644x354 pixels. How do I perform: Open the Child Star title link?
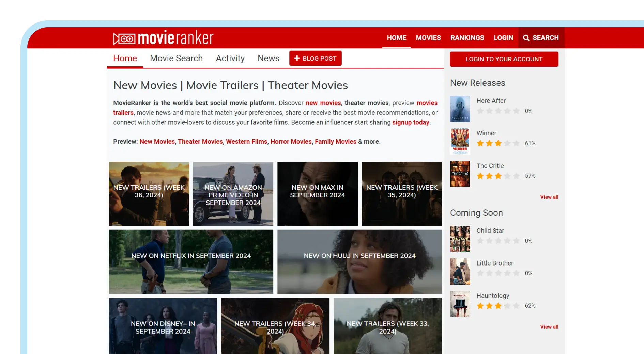490,231
